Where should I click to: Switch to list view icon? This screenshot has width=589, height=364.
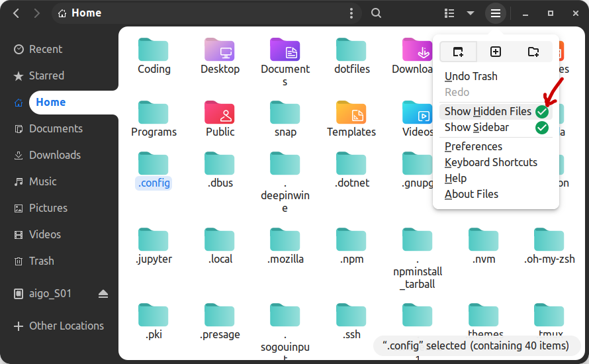449,13
